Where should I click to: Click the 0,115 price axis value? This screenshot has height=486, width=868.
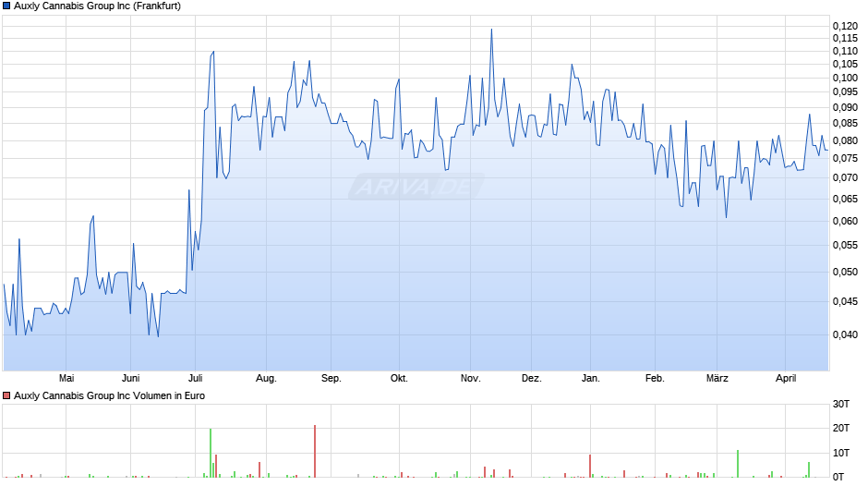coord(845,38)
